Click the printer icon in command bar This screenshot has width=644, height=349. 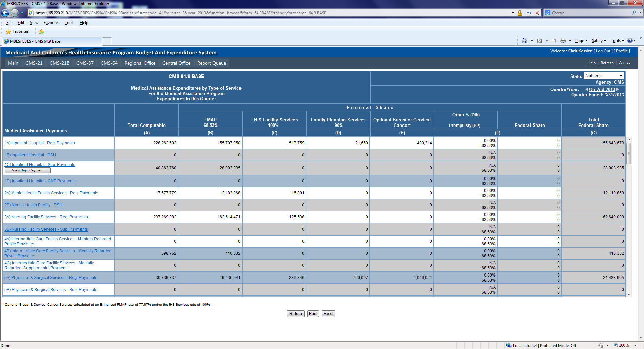[x=562, y=41]
